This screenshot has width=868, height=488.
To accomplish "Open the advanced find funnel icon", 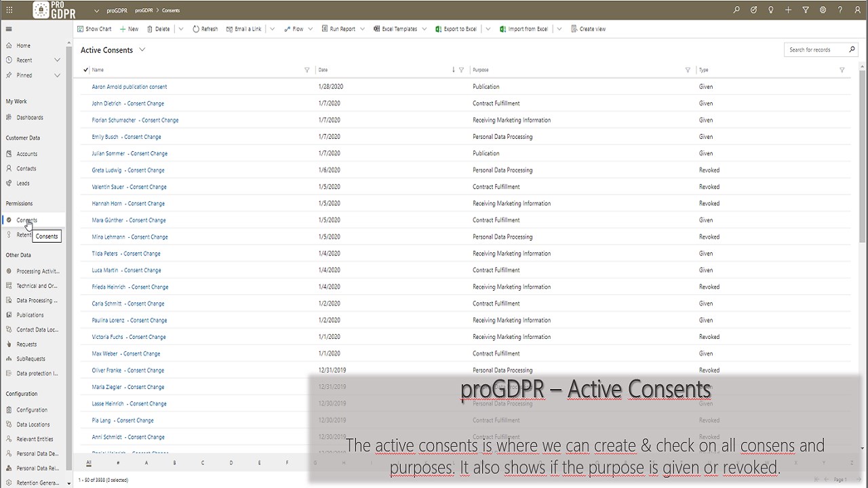I will (x=806, y=10).
